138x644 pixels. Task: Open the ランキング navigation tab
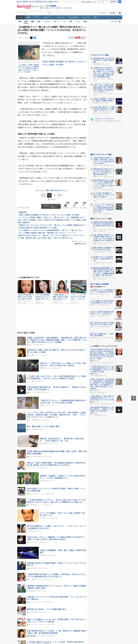(x=86, y=17)
